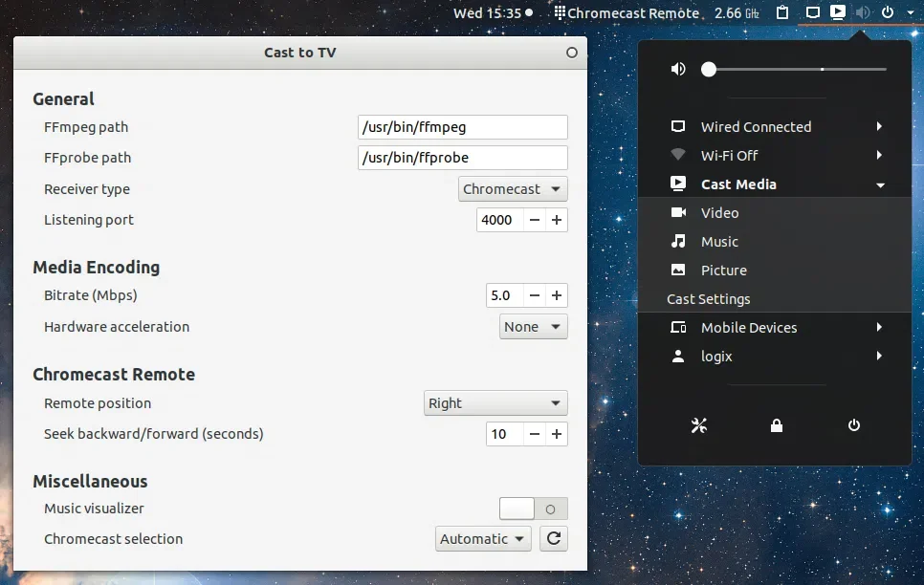This screenshot has width=924, height=585.
Task: Open the Remote position dropdown
Action: (x=495, y=403)
